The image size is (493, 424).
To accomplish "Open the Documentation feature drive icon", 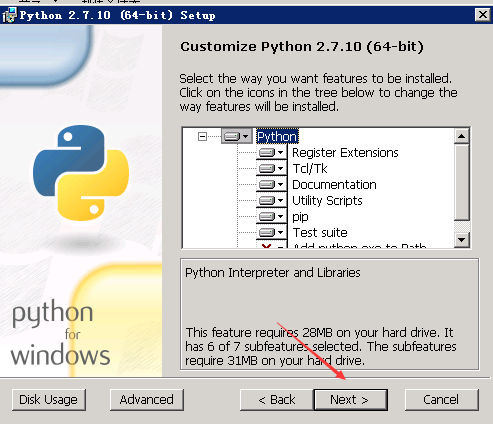I will (x=271, y=184).
